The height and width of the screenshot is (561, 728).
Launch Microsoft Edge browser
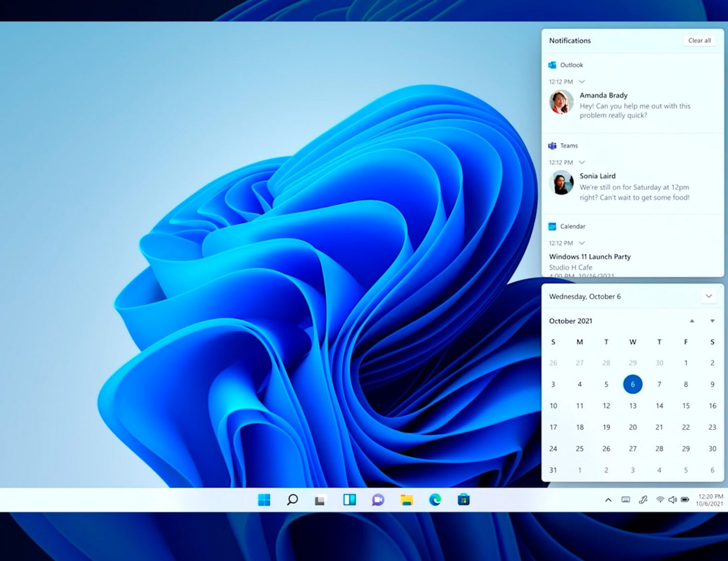point(435,500)
